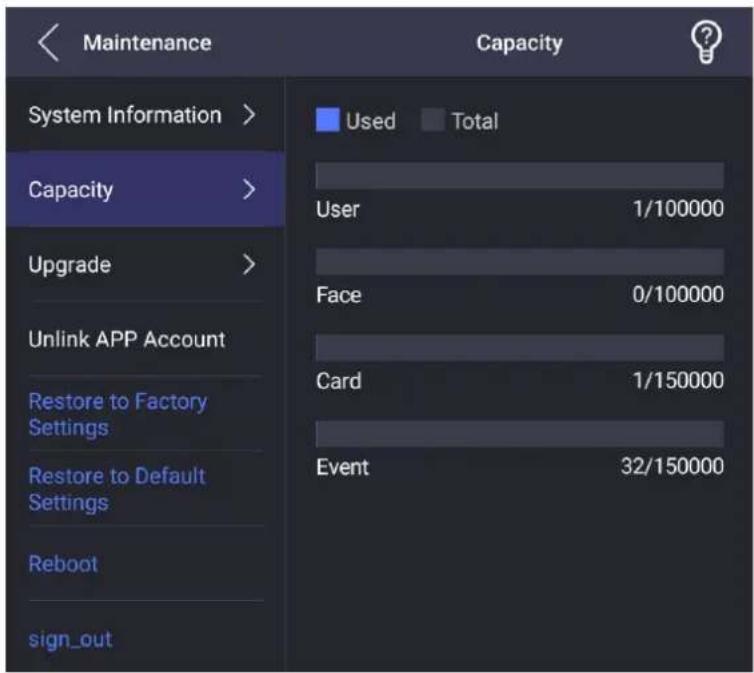Screen dimensions: 754x673
Task: Open help via the lightbulb icon
Action: tap(705, 42)
